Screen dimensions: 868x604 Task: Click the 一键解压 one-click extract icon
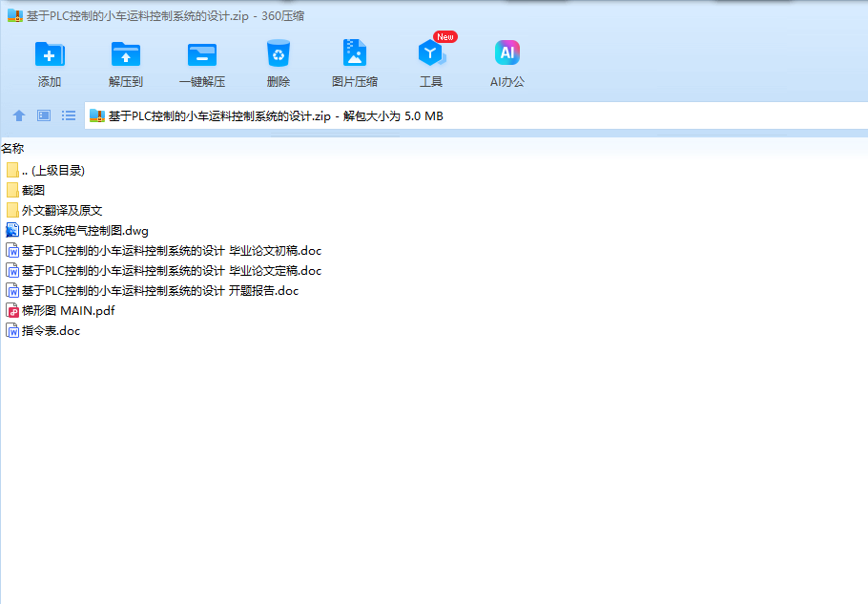point(202,54)
